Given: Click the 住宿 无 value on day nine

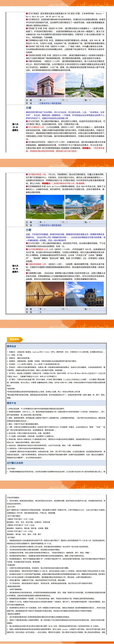Looking at the screenshot, I should 41,312.
